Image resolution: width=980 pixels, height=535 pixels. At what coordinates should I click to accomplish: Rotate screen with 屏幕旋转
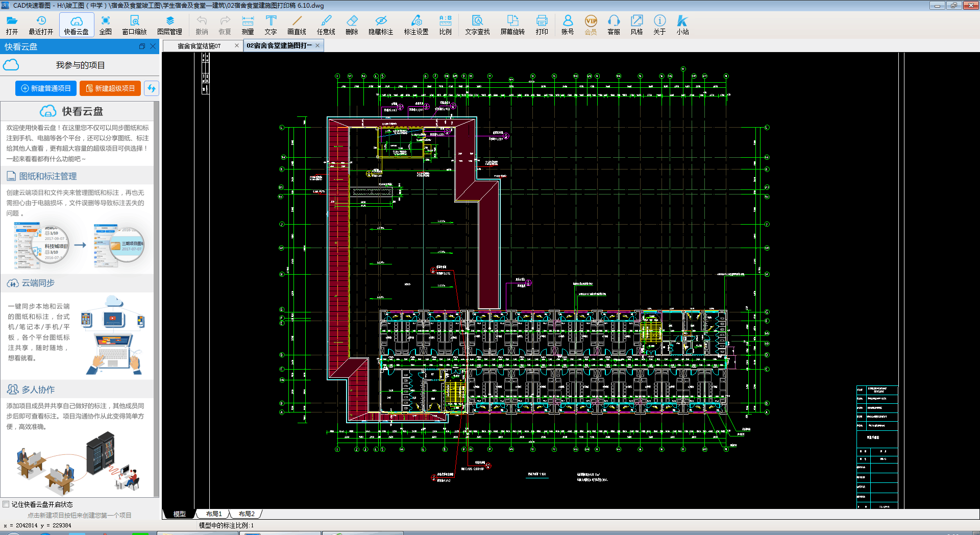(512, 25)
